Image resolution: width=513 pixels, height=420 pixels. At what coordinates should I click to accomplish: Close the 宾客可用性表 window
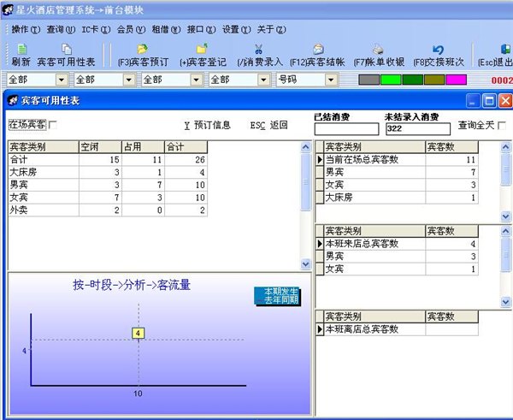505,100
